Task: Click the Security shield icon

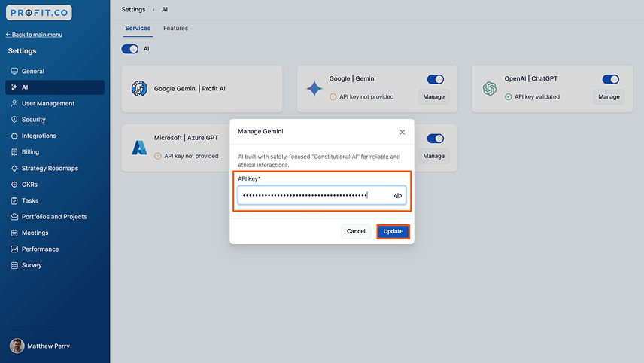Action: 14,120
